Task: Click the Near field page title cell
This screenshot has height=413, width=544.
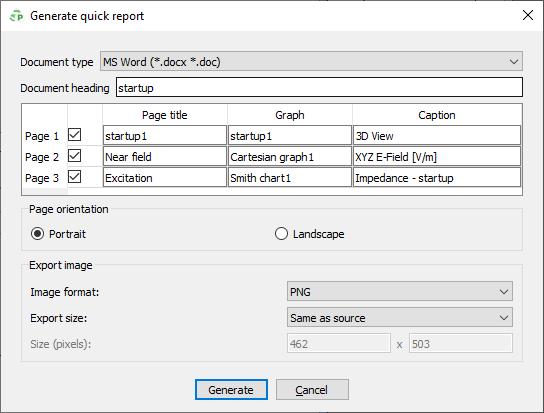Action: point(165,157)
